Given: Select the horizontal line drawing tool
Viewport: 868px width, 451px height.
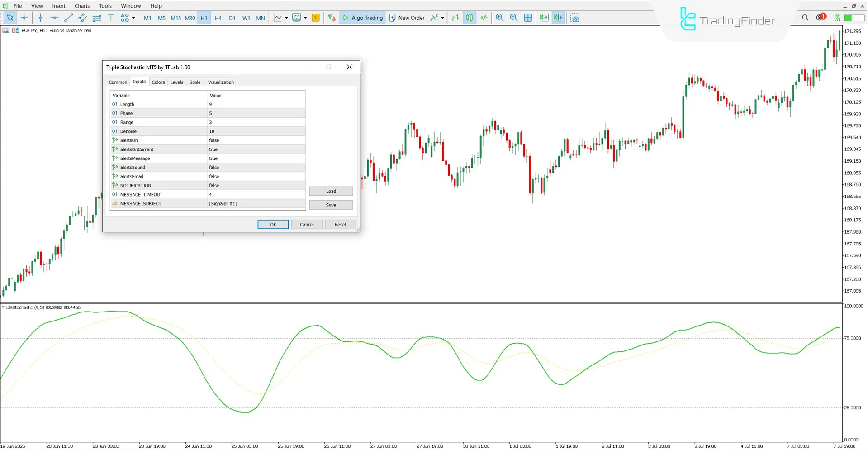Looking at the screenshot, I should click(54, 18).
